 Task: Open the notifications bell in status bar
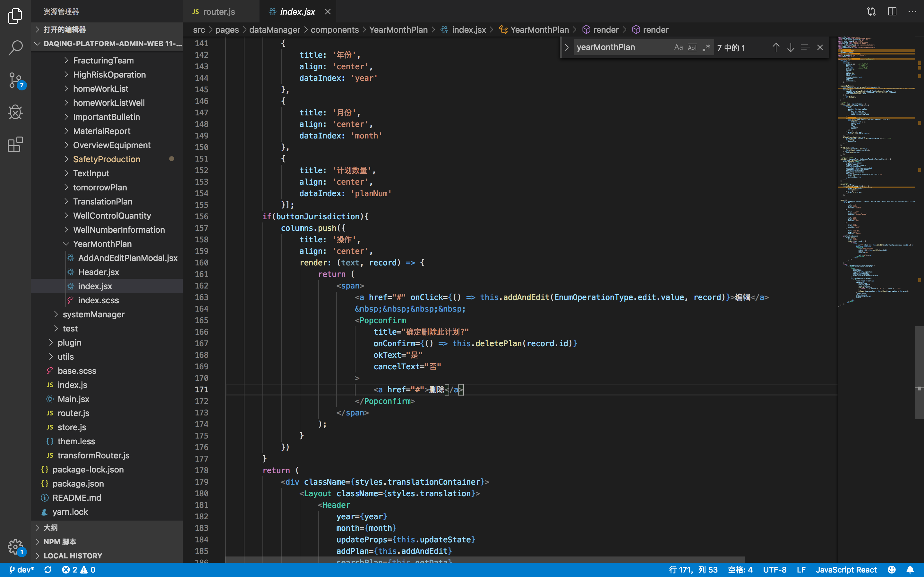[910, 570]
